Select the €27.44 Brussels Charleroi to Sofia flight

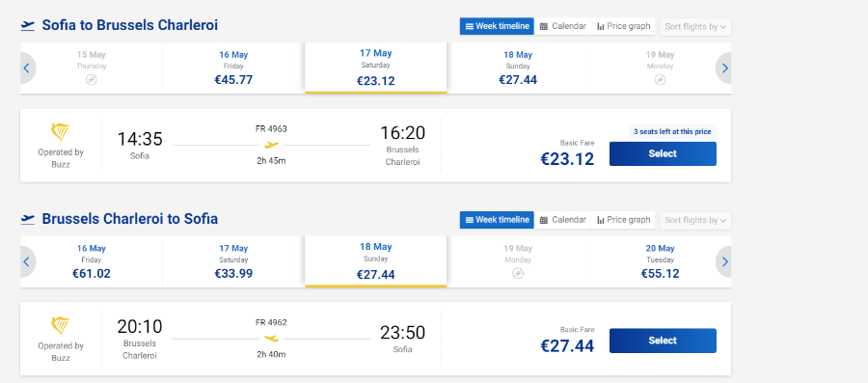click(663, 341)
